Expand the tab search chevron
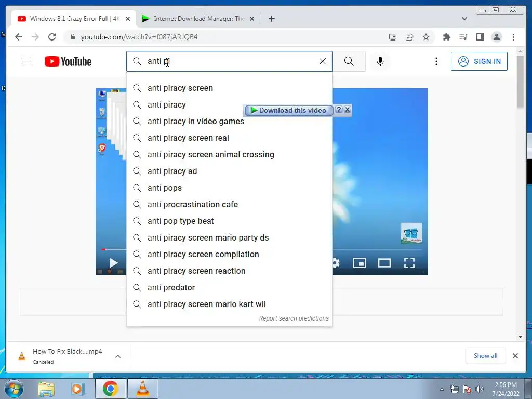 click(x=464, y=19)
